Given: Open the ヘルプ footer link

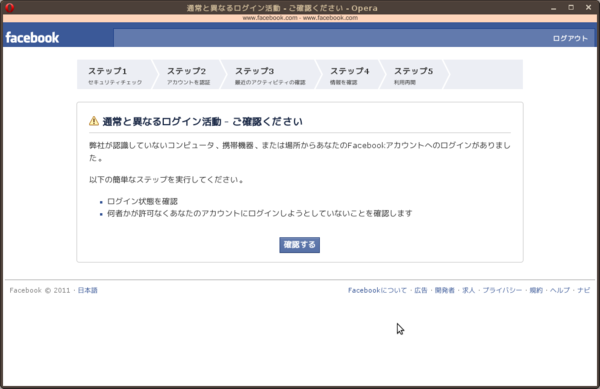Looking at the screenshot, I should point(560,290).
